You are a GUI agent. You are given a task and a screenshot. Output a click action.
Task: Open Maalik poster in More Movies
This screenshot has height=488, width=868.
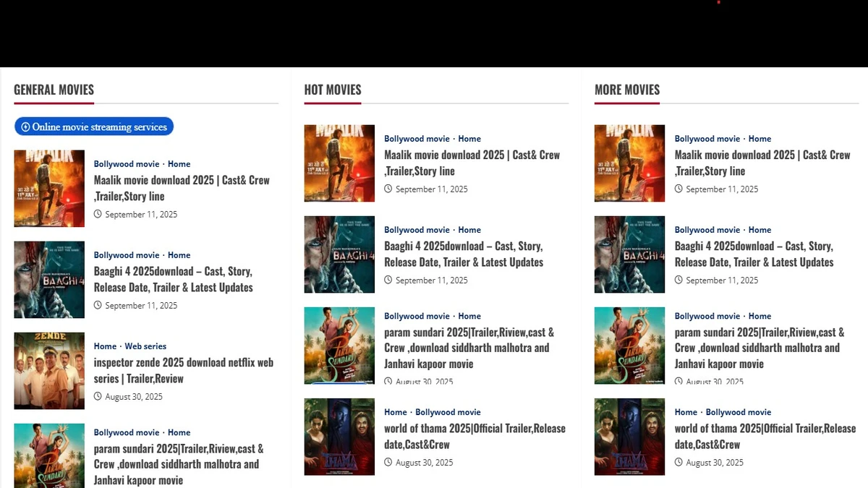coord(629,163)
